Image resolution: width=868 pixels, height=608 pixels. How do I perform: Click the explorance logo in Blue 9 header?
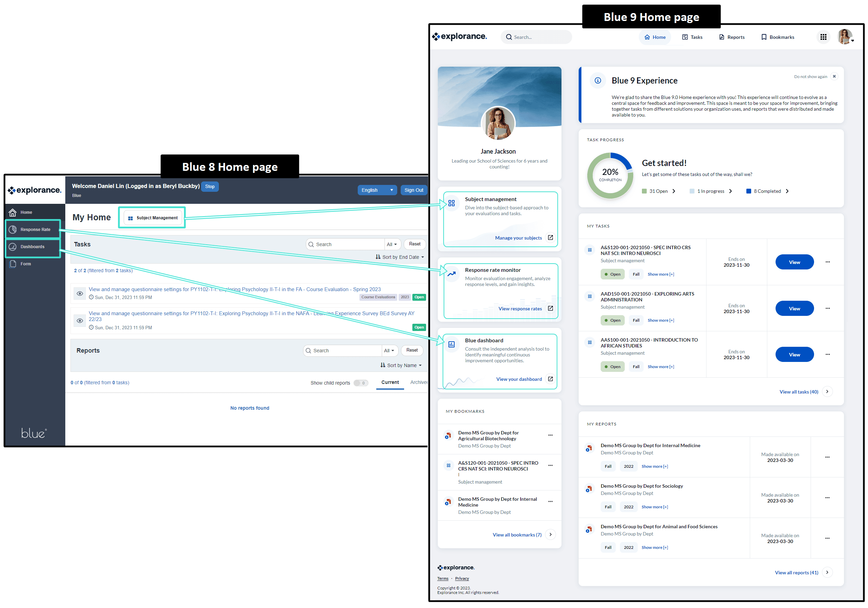coord(459,37)
